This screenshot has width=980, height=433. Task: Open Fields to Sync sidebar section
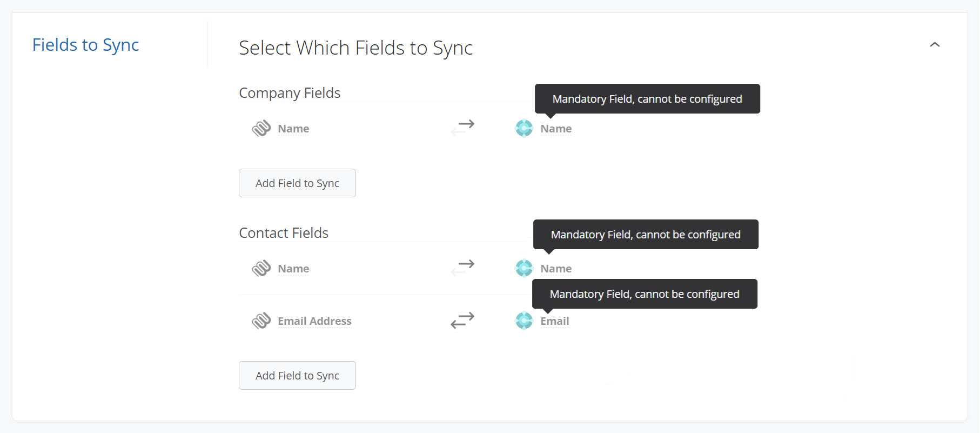coord(86,45)
